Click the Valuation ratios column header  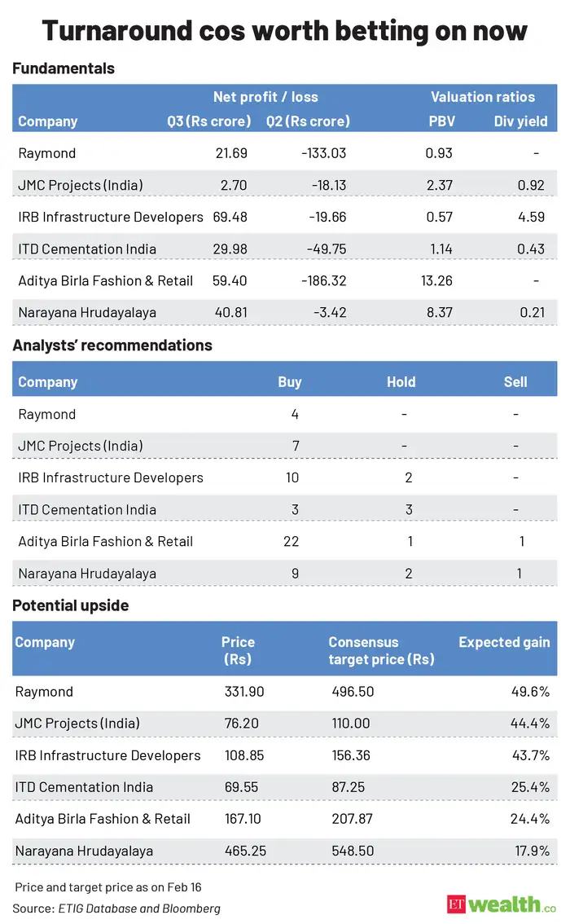click(x=483, y=97)
